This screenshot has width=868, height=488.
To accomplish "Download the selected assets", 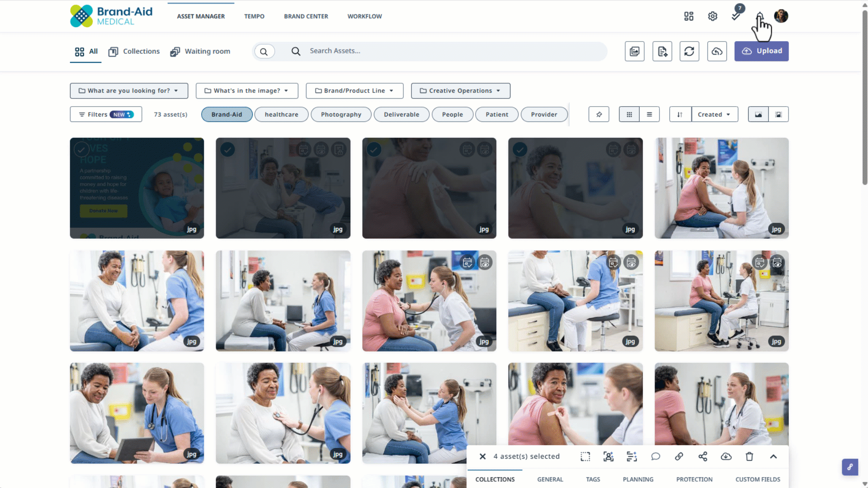I will click(726, 456).
